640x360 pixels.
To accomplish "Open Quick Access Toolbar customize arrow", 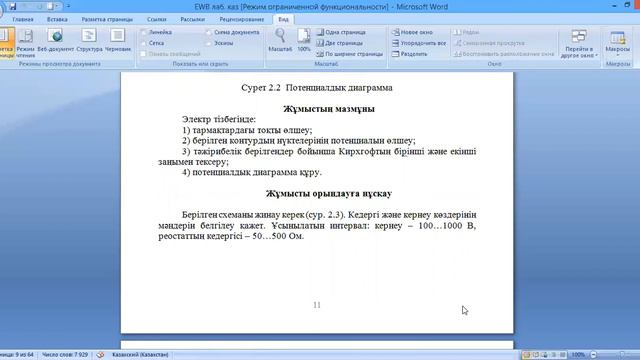I will click(x=68, y=7).
